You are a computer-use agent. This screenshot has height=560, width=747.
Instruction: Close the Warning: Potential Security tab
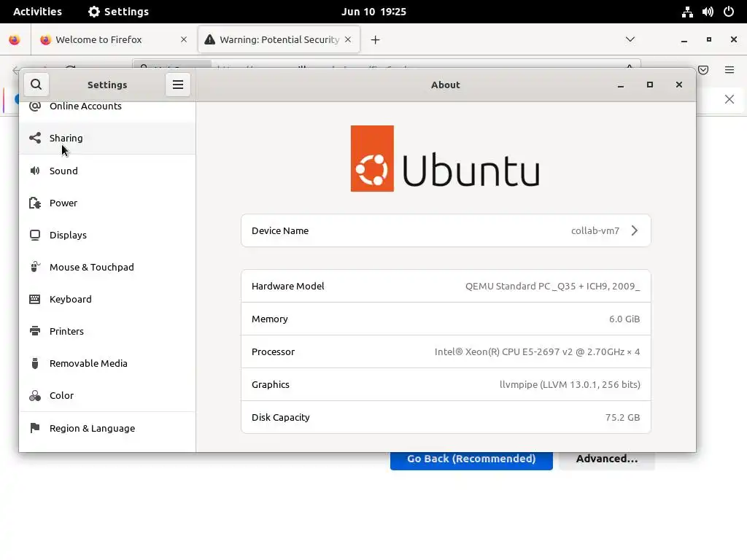point(348,39)
